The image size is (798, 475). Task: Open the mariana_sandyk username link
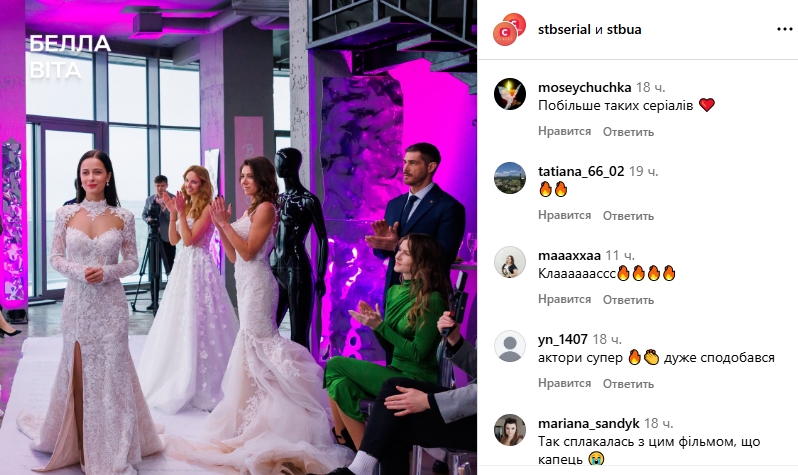click(588, 424)
